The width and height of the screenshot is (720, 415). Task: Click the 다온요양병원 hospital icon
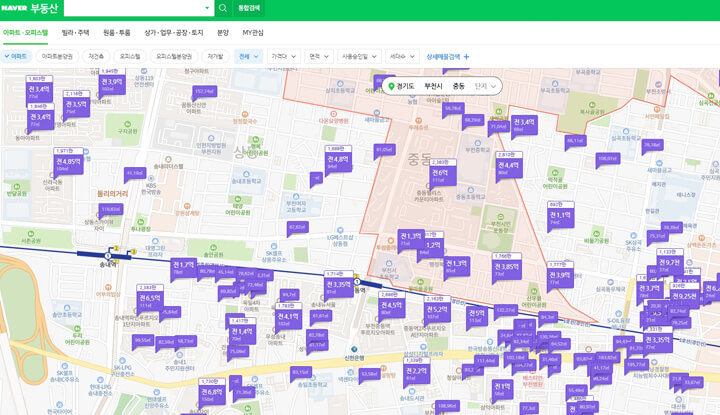coord(333,114)
